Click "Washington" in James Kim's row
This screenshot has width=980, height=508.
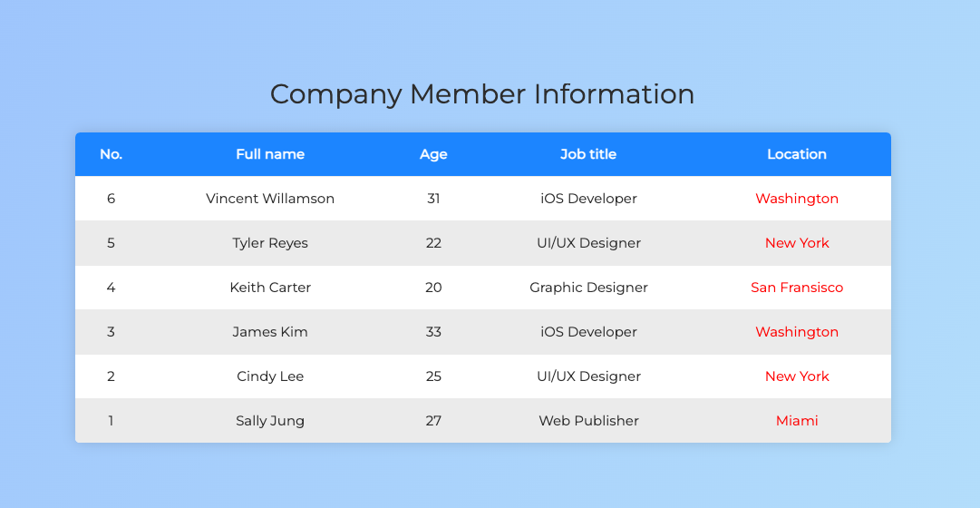point(797,332)
